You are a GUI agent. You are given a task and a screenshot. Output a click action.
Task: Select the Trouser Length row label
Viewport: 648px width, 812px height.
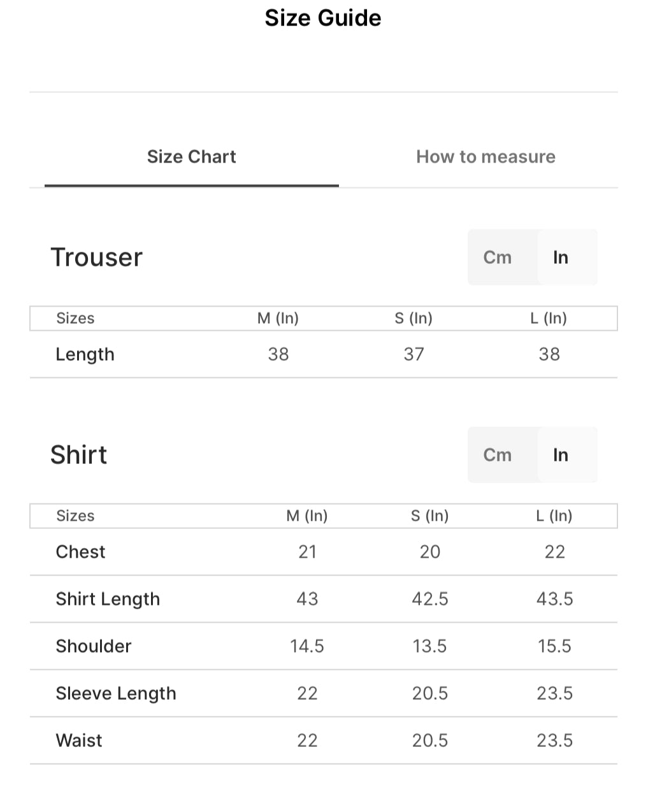[x=85, y=354]
